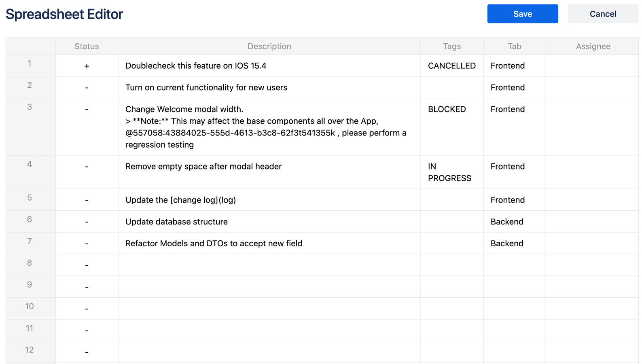Select row header 1
The image size is (642, 364).
tap(30, 66)
